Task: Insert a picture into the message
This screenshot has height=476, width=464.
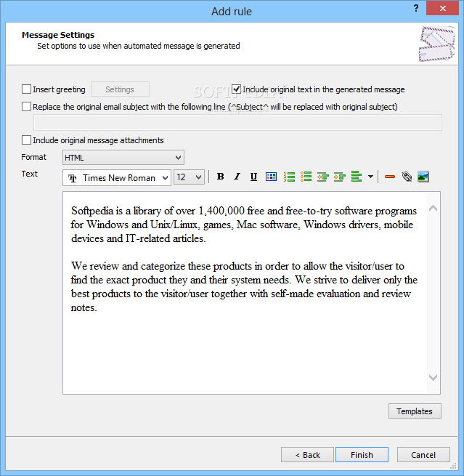Action: [423, 177]
